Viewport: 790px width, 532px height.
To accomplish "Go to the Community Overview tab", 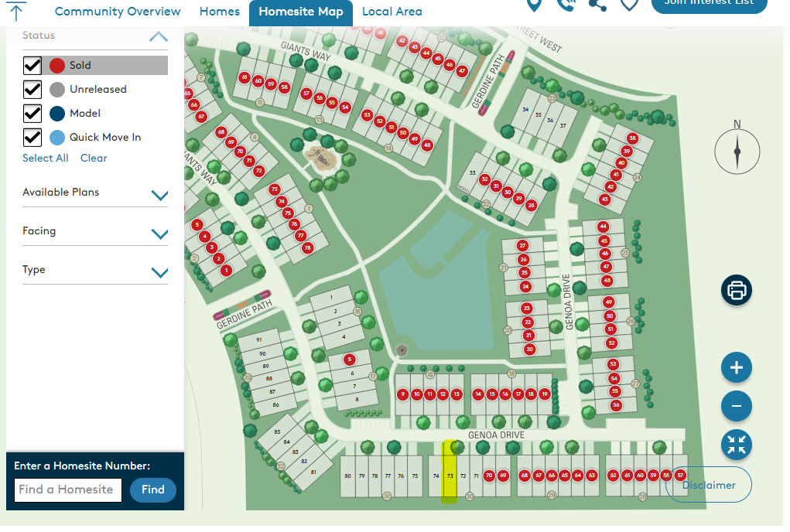I will (118, 12).
